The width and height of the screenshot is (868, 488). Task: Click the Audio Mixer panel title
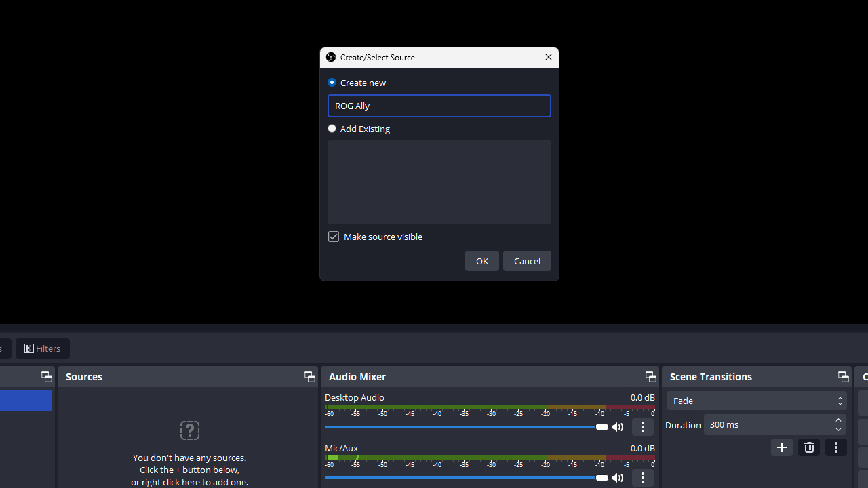click(x=357, y=377)
